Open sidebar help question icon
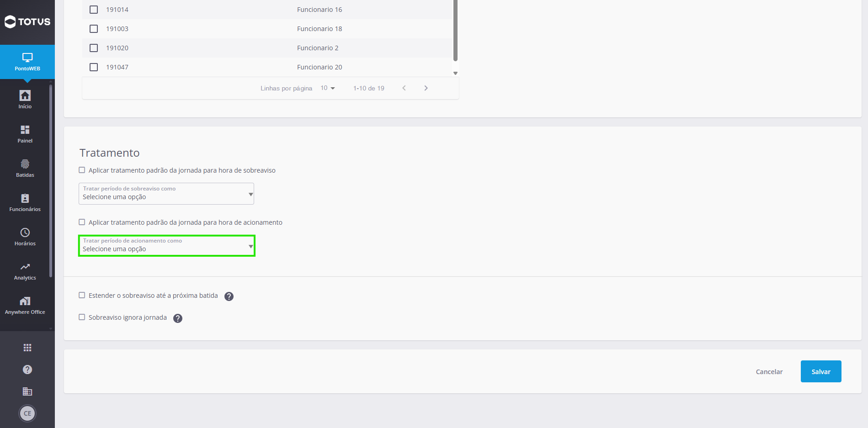 coord(27,370)
